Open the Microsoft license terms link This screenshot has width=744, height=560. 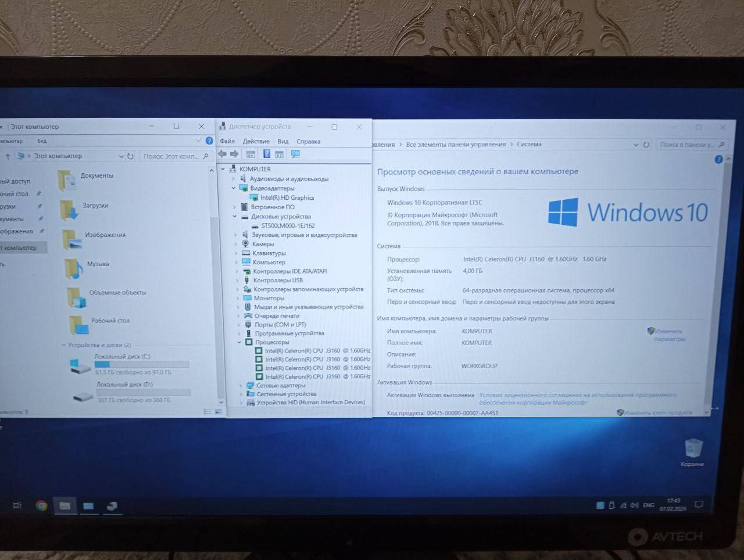pyautogui.click(x=577, y=399)
